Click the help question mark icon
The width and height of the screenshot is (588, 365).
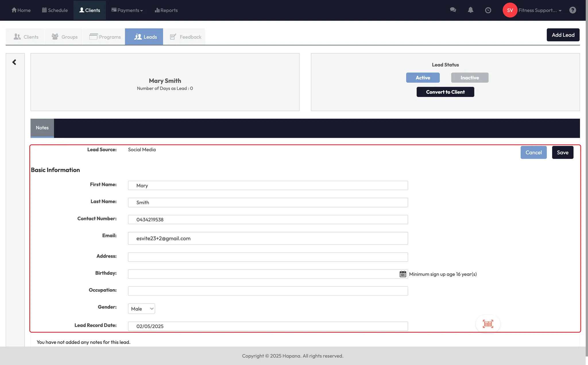pyautogui.click(x=572, y=10)
